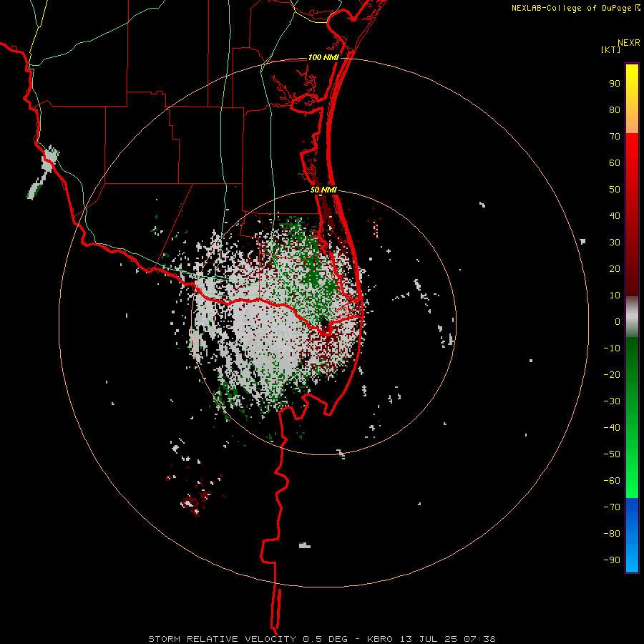Pick the gray zero-velocity segment of the color bar
This screenshot has width=644, height=644.
[632, 317]
